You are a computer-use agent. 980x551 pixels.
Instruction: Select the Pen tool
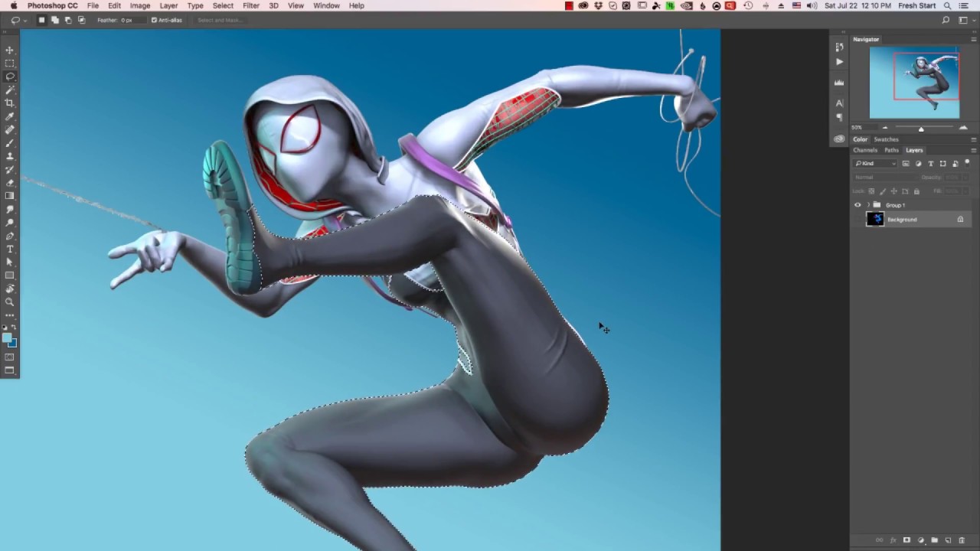pos(10,236)
